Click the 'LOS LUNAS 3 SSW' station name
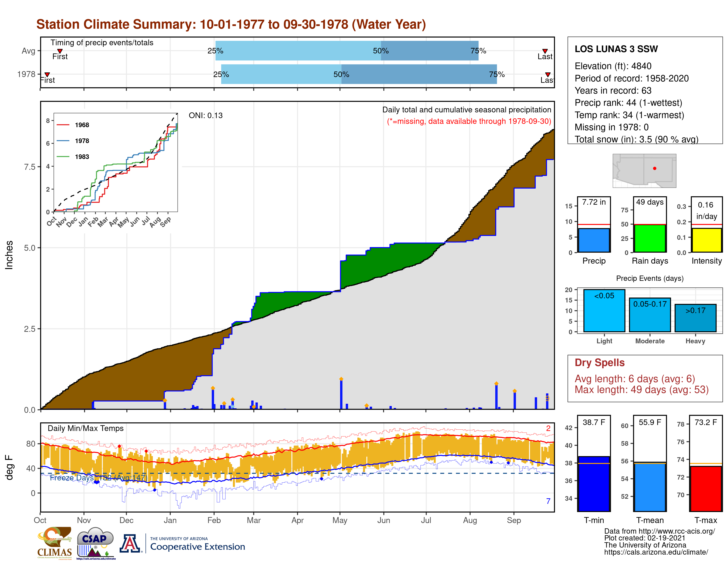728x563 pixels. [616, 49]
